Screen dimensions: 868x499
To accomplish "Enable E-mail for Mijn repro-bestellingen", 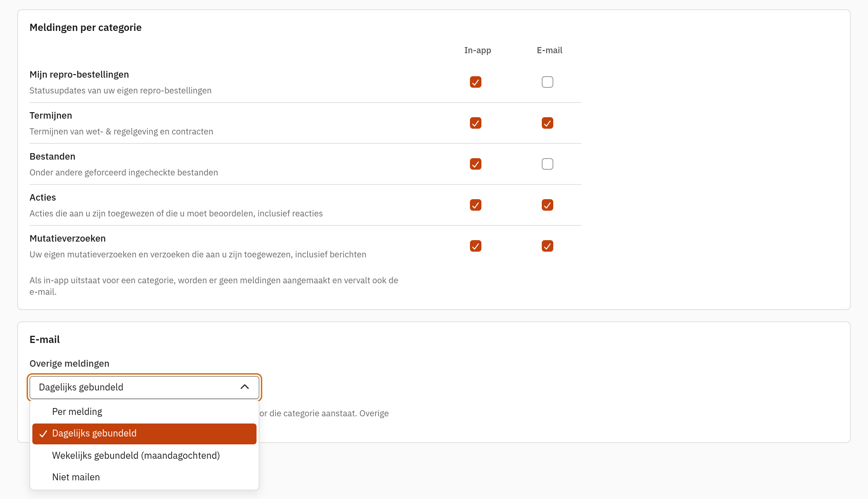I will pos(547,82).
